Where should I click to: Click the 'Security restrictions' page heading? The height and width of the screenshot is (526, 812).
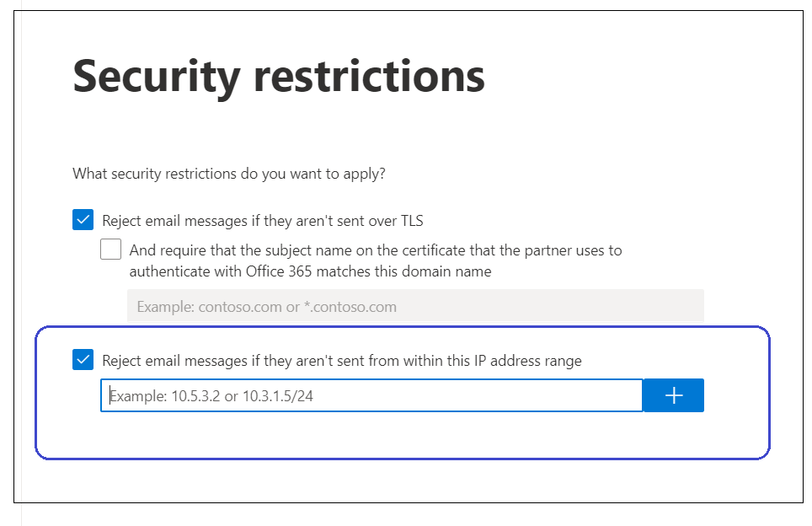tap(279, 77)
